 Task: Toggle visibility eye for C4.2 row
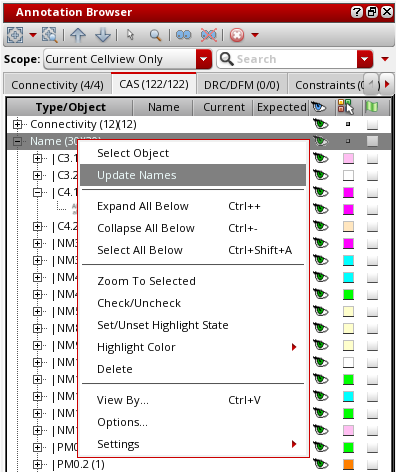[321, 226]
